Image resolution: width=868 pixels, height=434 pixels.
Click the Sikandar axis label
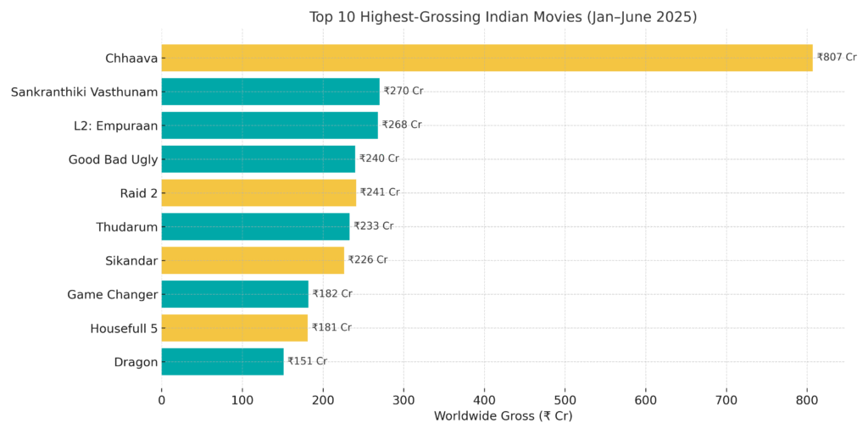click(x=131, y=261)
